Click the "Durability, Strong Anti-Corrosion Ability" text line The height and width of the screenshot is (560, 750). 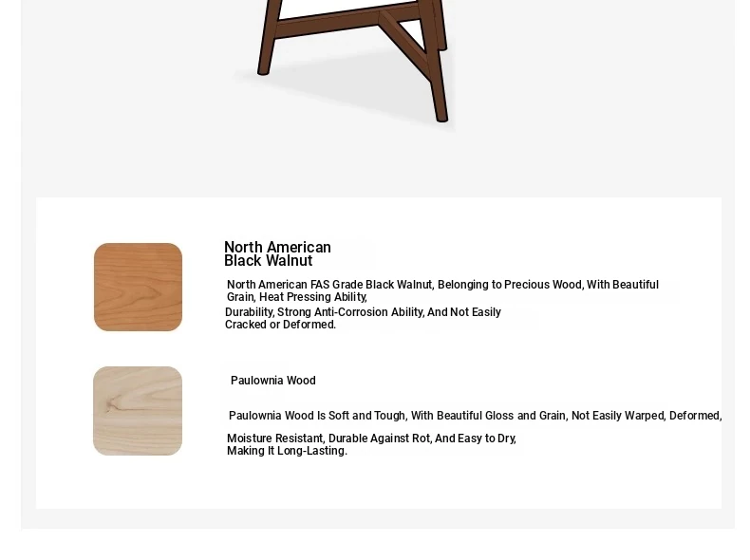pyautogui.click(x=363, y=312)
